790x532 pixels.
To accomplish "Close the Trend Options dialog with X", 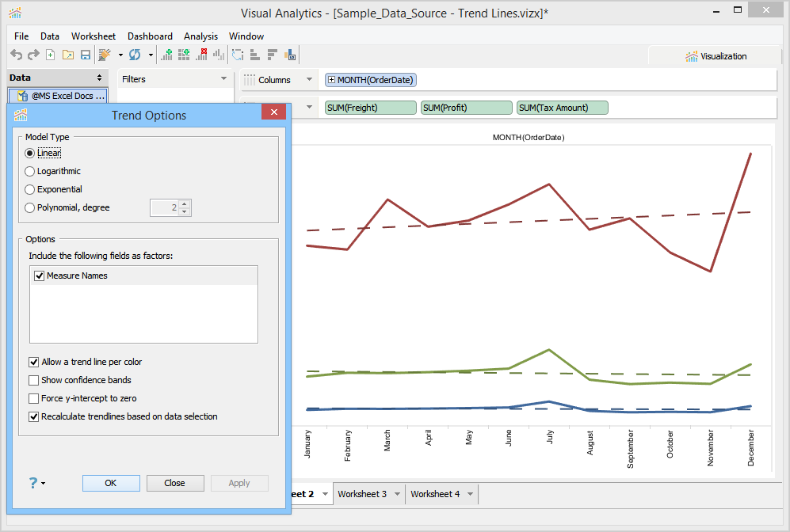I will [274, 112].
